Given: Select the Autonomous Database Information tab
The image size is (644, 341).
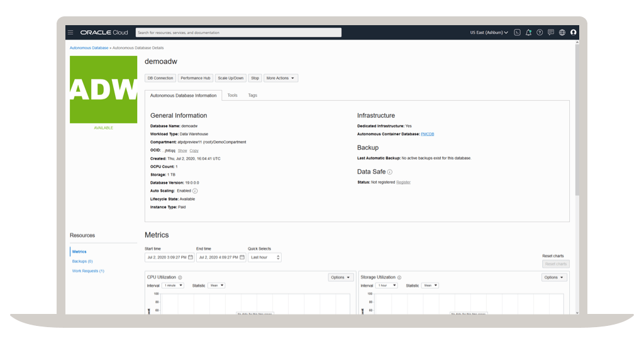Looking at the screenshot, I should click(x=183, y=95).
